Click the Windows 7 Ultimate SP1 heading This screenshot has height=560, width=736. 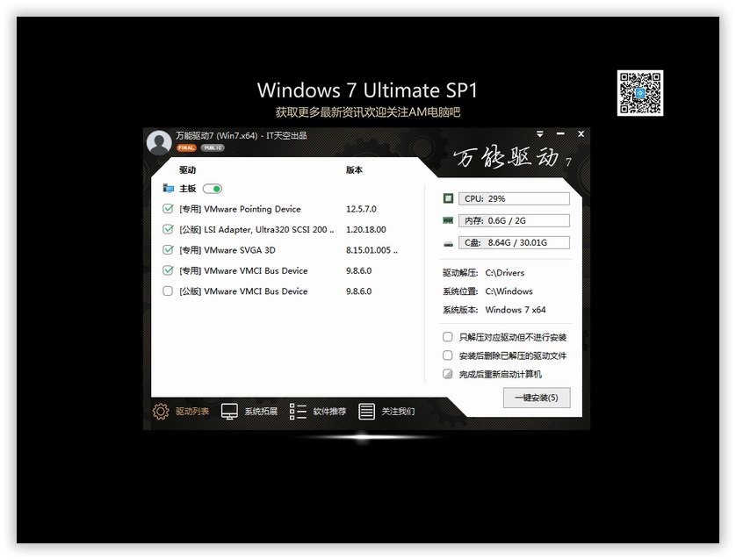click(x=367, y=90)
